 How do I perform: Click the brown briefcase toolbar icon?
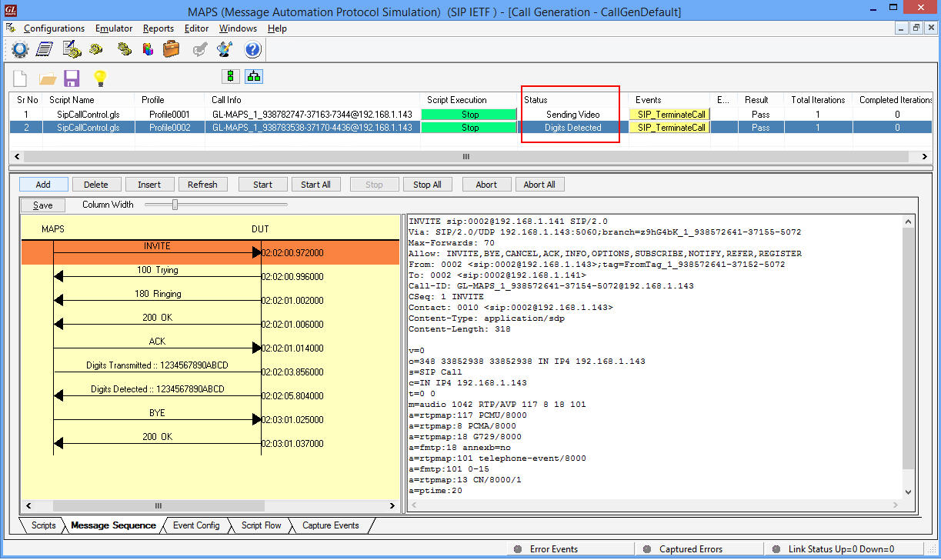171,50
